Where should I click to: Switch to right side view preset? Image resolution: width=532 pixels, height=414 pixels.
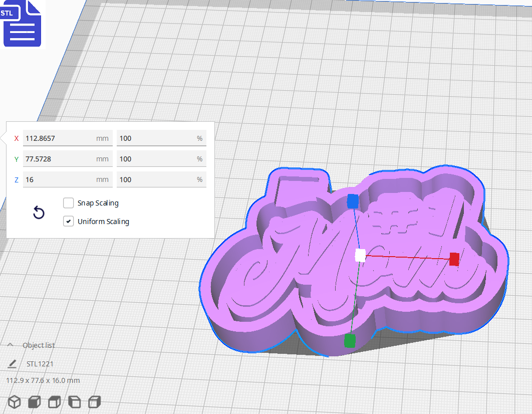click(x=94, y=401)
